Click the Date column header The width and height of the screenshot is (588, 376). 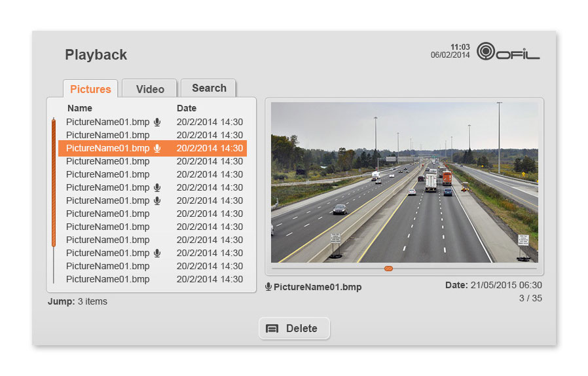[x=187, y=108]
